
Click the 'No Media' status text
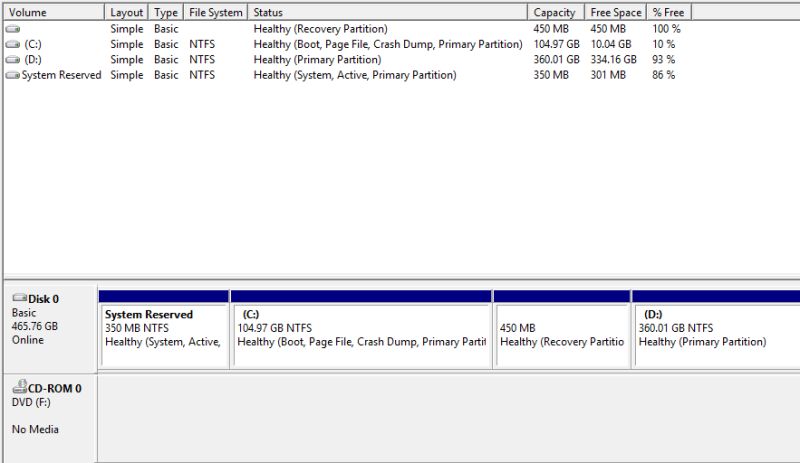(35, 429)
